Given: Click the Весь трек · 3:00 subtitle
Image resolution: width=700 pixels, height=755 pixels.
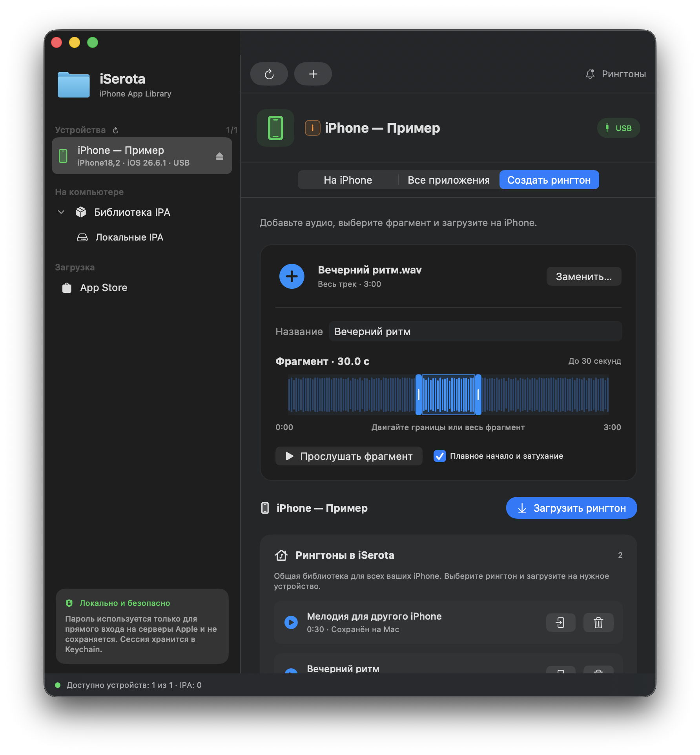Looking at the screenshot, I should pos(350,284).
